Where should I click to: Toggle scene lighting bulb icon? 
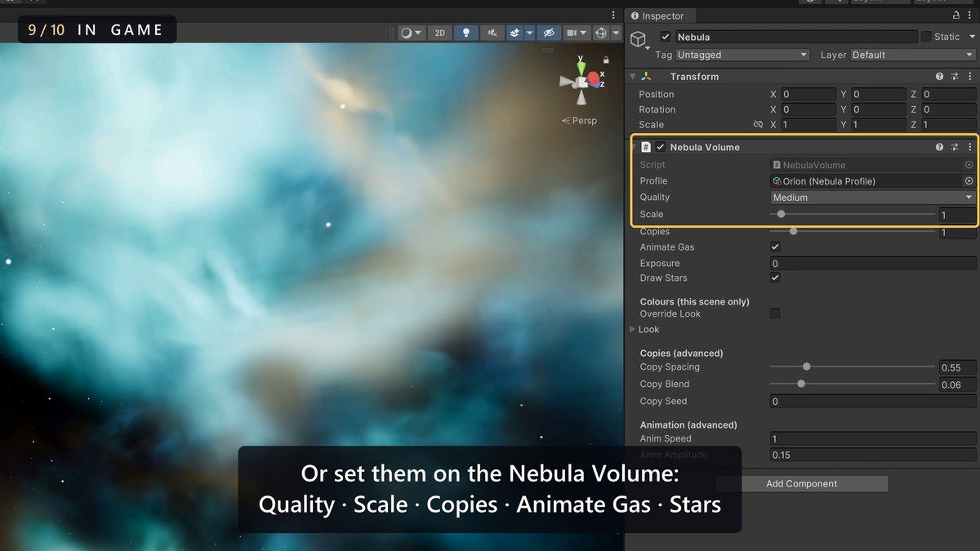pyautogui.click(x=466, y=33)
